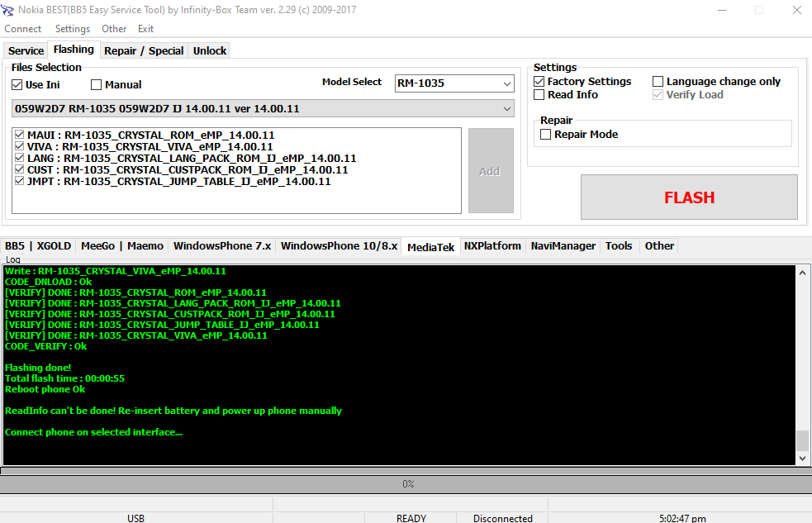Go to the Unlock tab
The height and width of the screenshot is (523, 812).
pyautogui.click(x=210, y=50)
